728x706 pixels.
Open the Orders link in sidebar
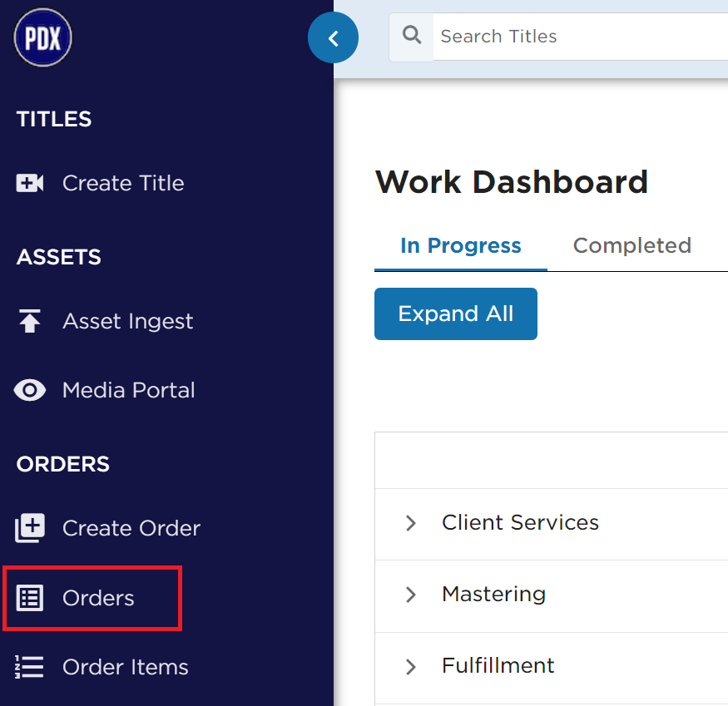98,598
